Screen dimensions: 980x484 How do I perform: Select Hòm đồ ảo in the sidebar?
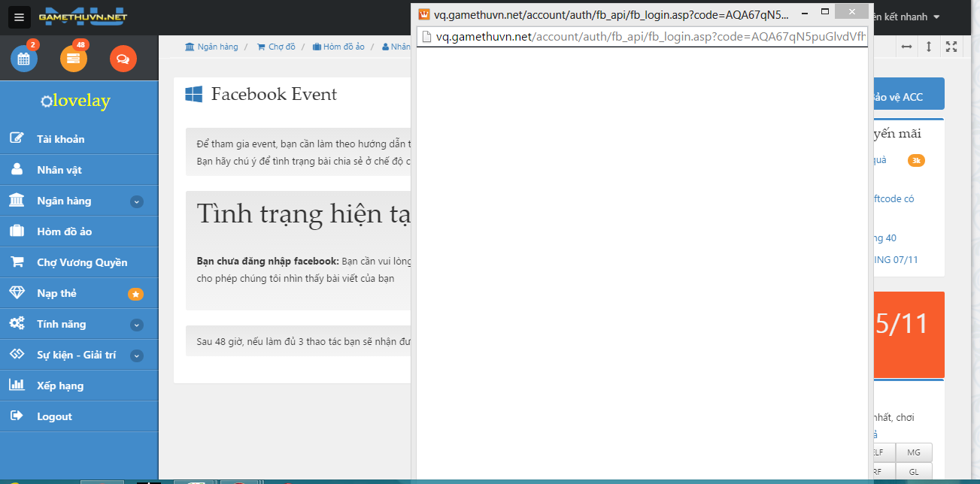coord(64,231)
